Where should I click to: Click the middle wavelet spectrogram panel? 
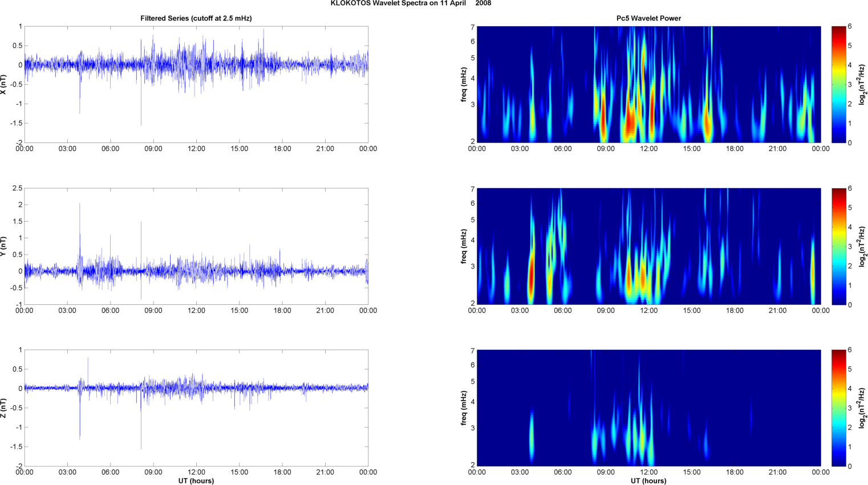coord(648,246)
